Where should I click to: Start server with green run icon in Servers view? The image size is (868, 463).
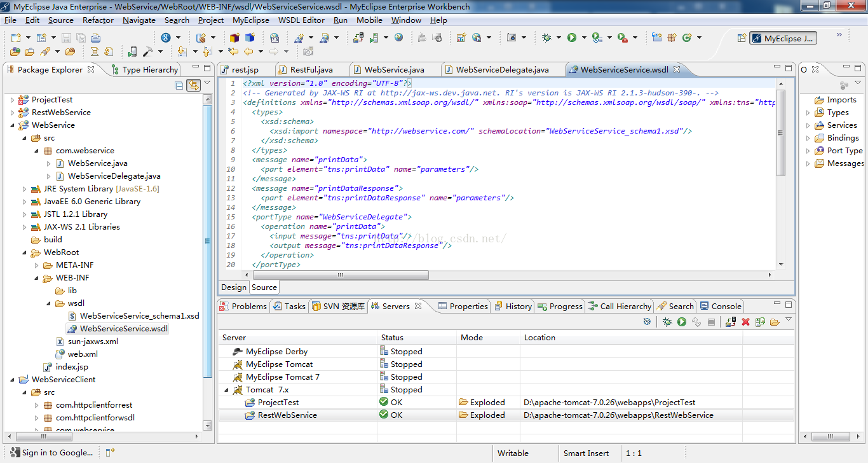pos(682,322)
